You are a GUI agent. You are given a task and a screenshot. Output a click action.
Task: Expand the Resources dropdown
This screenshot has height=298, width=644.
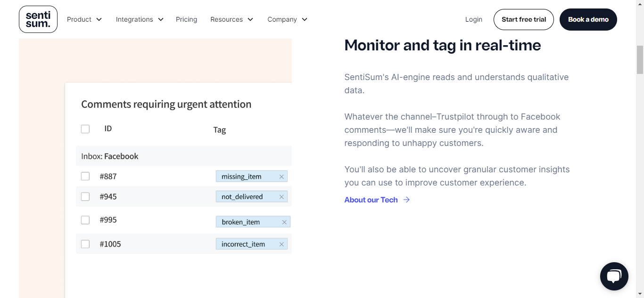pos(231,19)
